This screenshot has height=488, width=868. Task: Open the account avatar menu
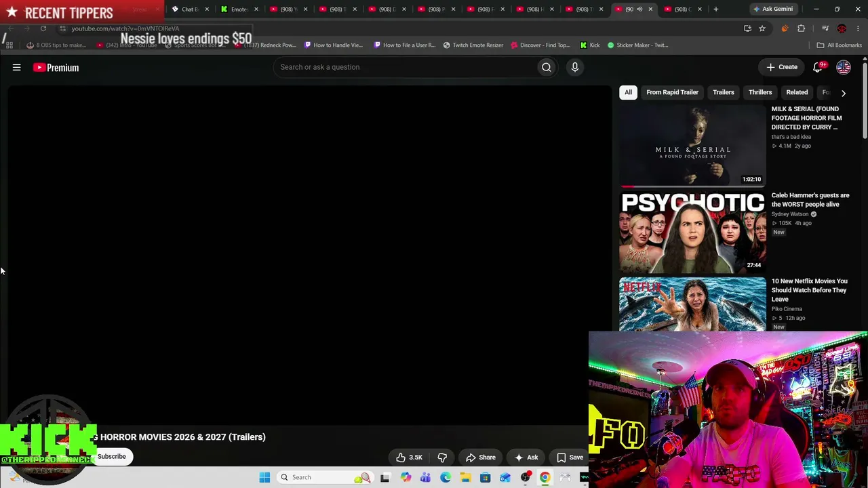(844, 67)
